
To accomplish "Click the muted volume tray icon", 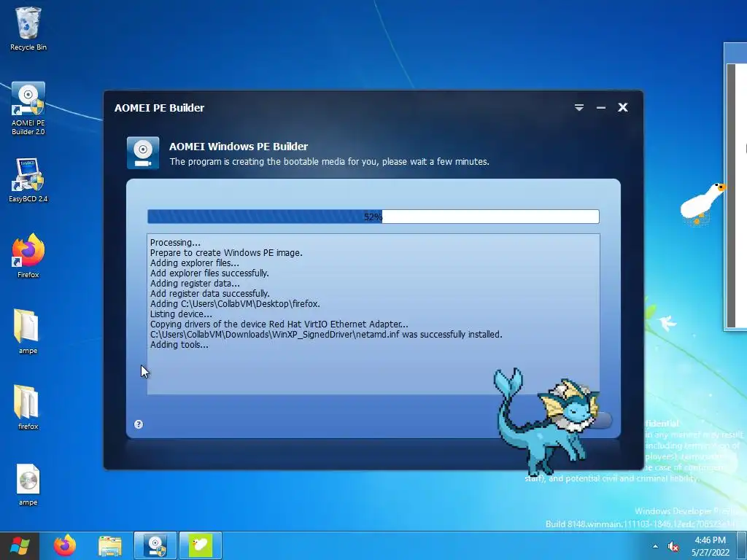I will [673, 546].
